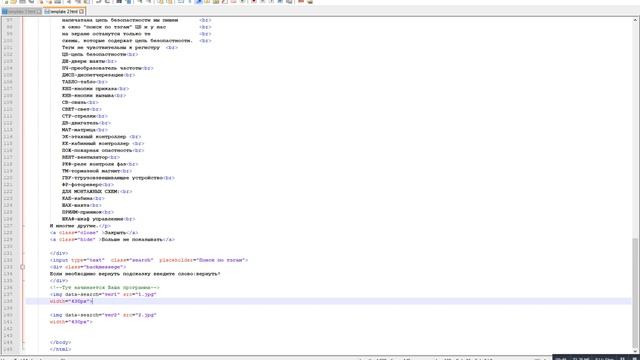The height and width of the screenshot is (360, 640).
Task: Click the 'ДШ-двери шахты' line
Action: pos(89,61)
